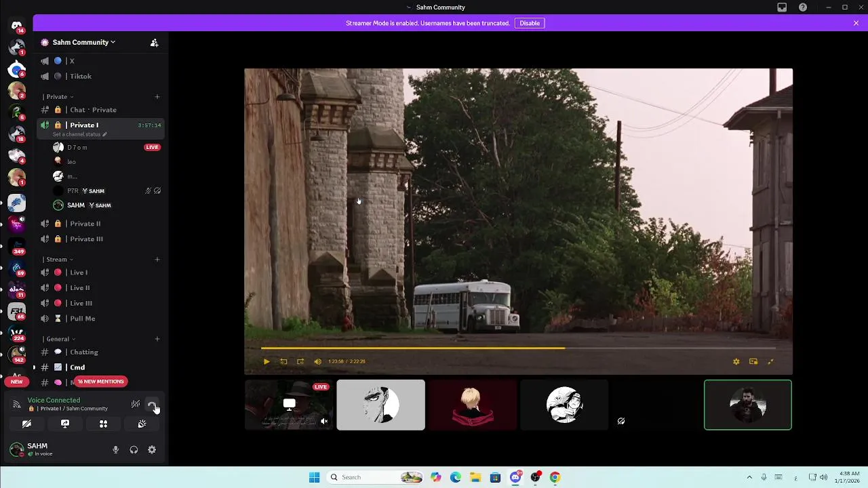Open the Chatting text channel
The image size is (868, 488).
point(100,352)
